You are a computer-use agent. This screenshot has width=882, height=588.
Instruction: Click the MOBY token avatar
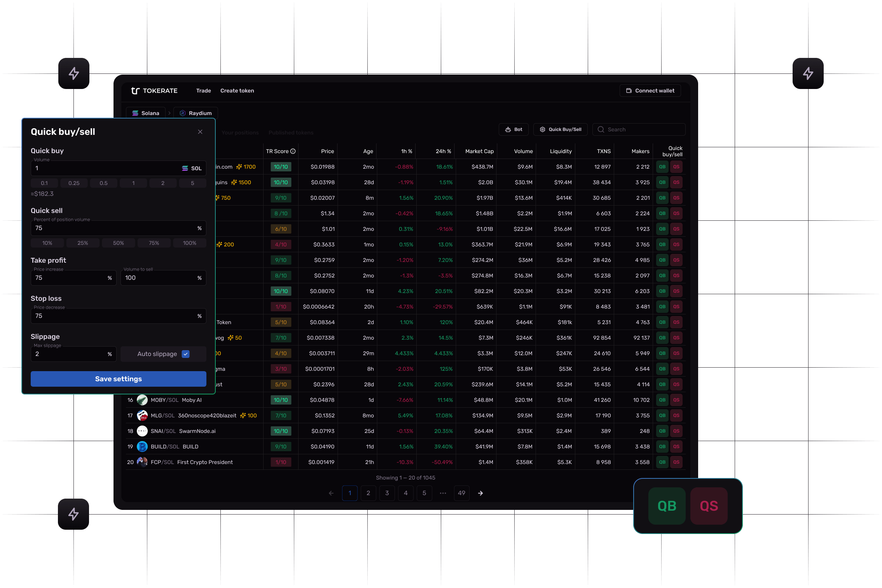[x=142, y=400]
